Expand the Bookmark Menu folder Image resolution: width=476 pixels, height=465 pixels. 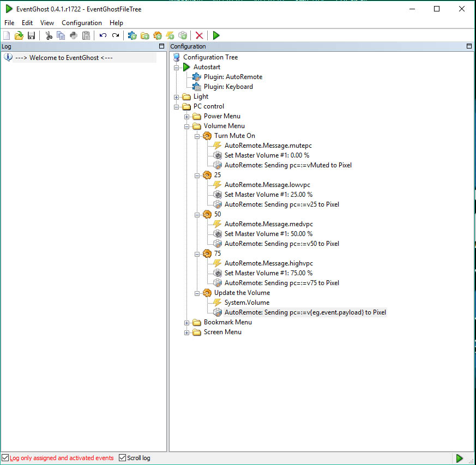coord(186,323)
